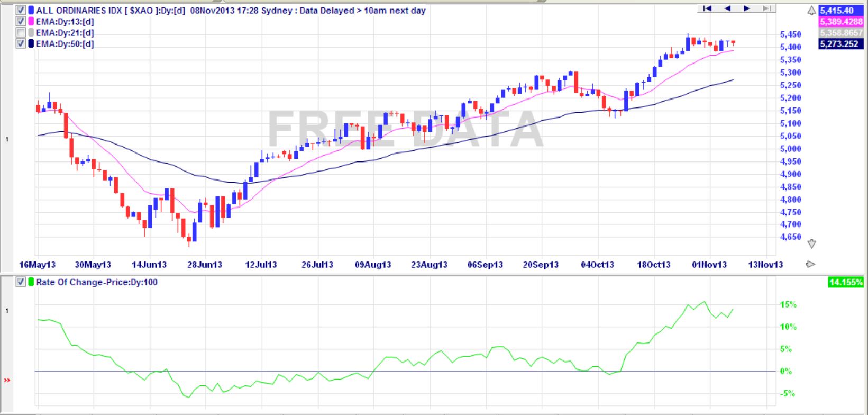
Task: Click the 5,415.40 last price box
Action: point(840,11)
